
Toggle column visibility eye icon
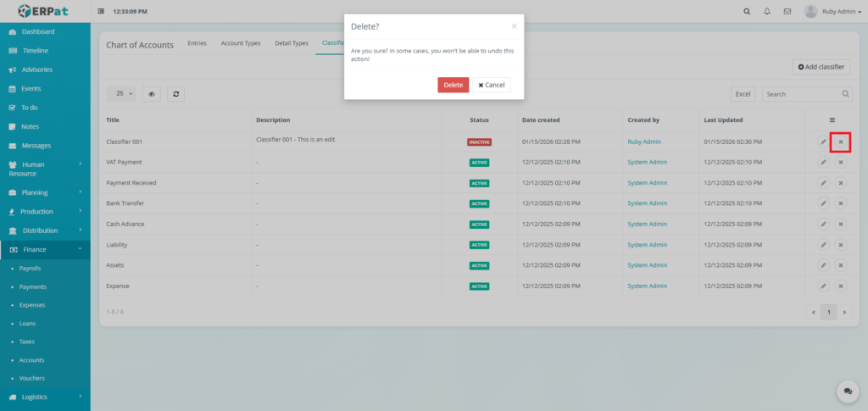tap(152, 94)
